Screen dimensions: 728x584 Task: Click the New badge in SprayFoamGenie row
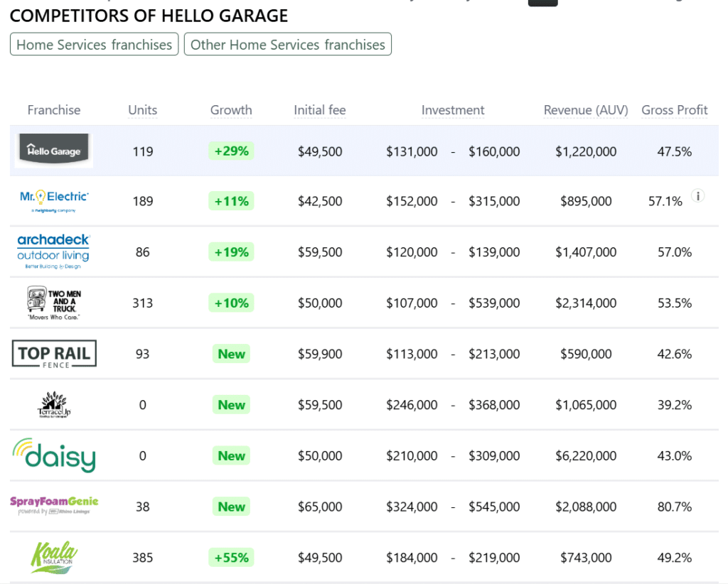click(x=231, y=507)
